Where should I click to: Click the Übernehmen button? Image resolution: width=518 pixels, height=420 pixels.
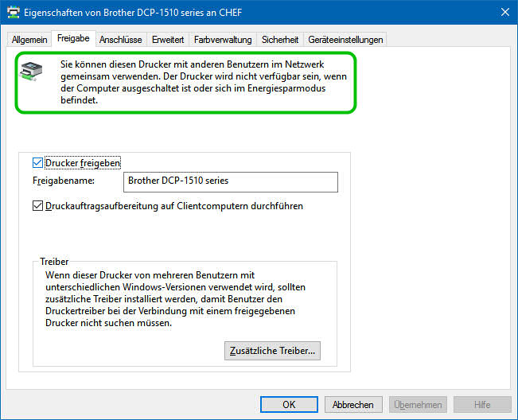[419, 404]
